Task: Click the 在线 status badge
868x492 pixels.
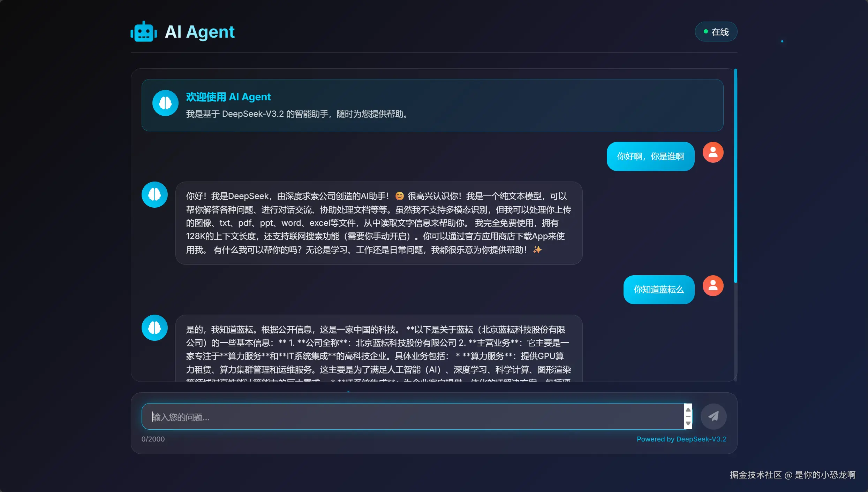Action: pos(716,32)
